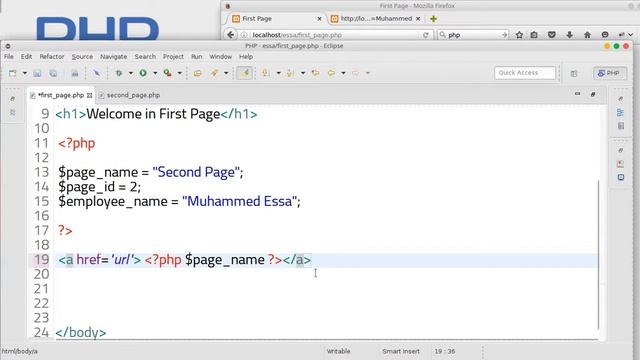The width and height of the screenshot is (640, 360).
Task: Open the Window menu
Action: (x=220, y=57)
